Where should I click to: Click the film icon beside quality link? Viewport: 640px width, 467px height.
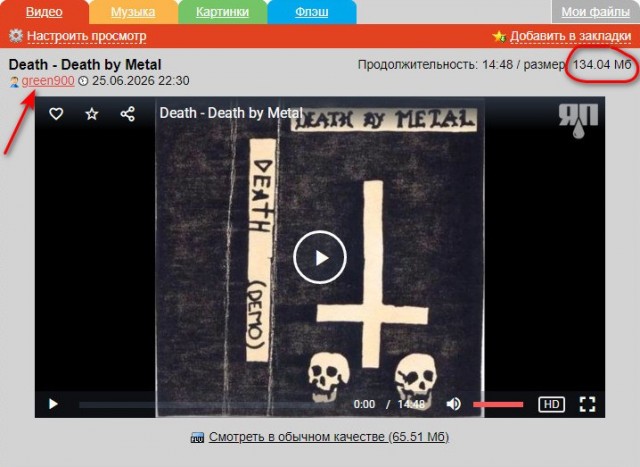click(198, 438)
